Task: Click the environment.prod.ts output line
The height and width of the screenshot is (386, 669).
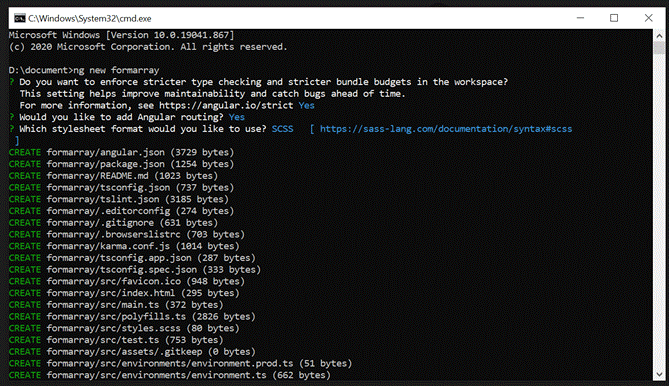Action: (x=180, y=363)
